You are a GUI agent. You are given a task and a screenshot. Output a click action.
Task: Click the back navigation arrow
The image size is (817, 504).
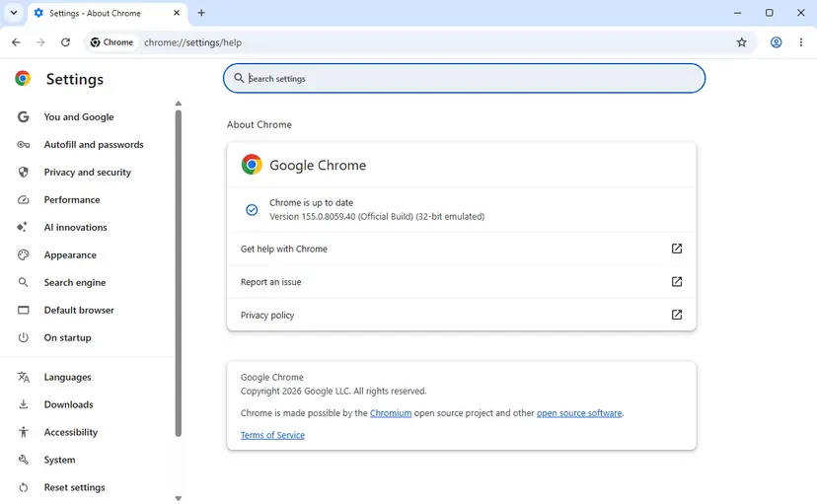[x=16, y=42]
